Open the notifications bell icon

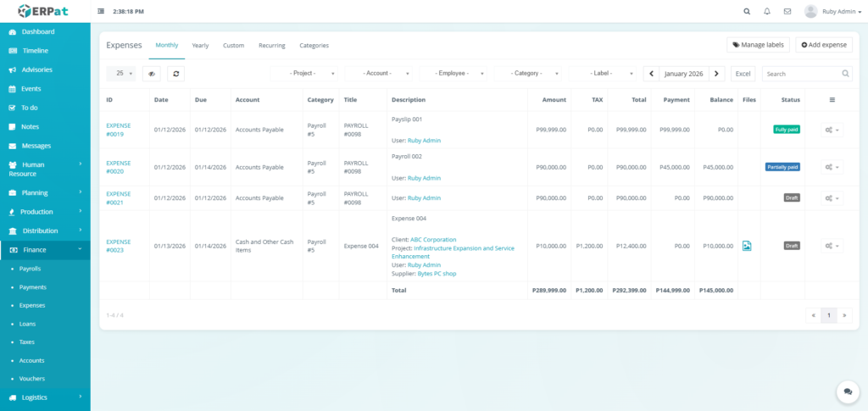767,12
